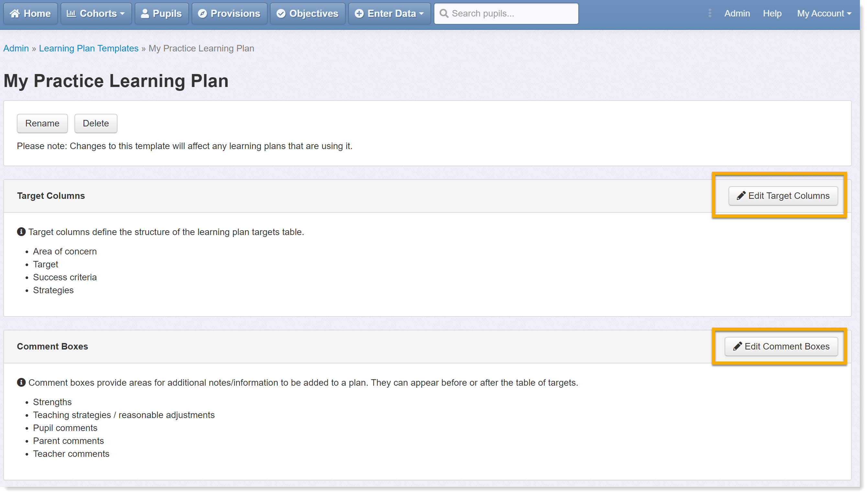
Task: Click Edit Target Columns button
Action: 783,196
